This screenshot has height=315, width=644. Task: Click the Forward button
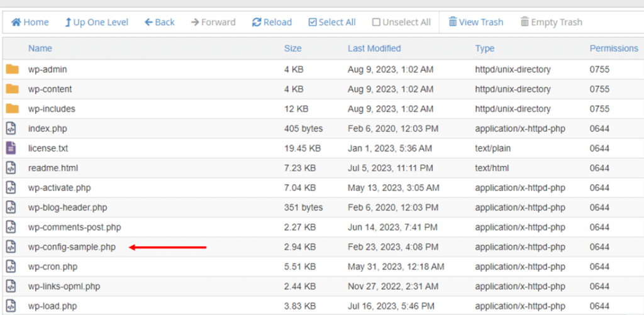click(x=214, y=22)
